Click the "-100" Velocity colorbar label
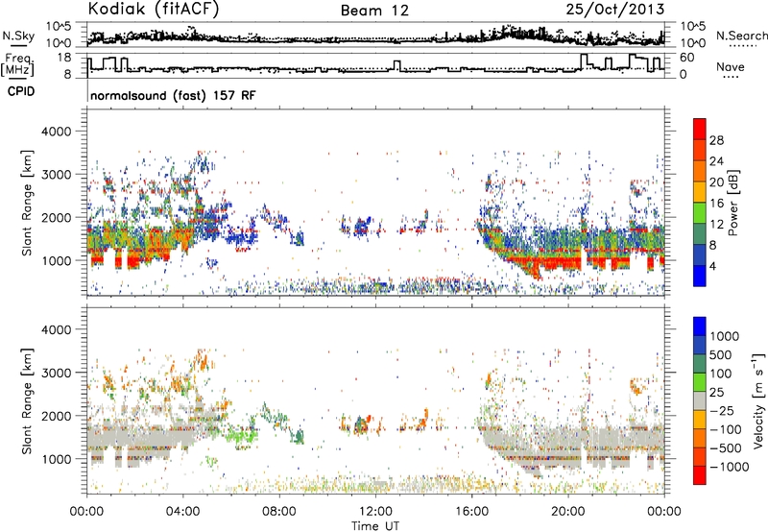The image size is (768, 532). (x=726, y=429)
